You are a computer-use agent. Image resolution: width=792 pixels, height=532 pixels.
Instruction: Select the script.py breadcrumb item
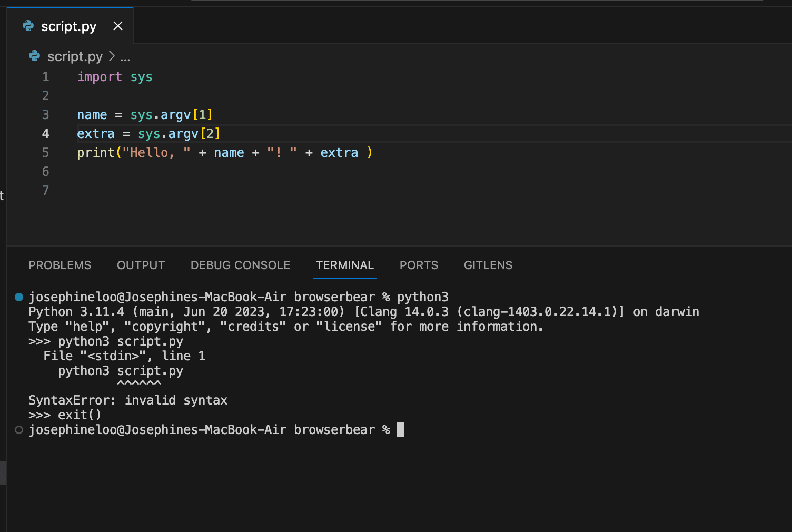(x=75, y=56)
